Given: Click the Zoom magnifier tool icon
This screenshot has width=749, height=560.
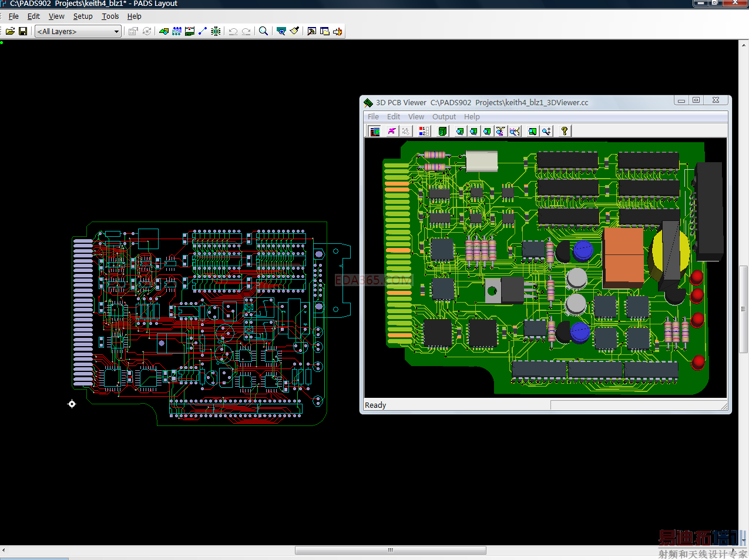Looking at the screenshot, I should click(263, 31).
